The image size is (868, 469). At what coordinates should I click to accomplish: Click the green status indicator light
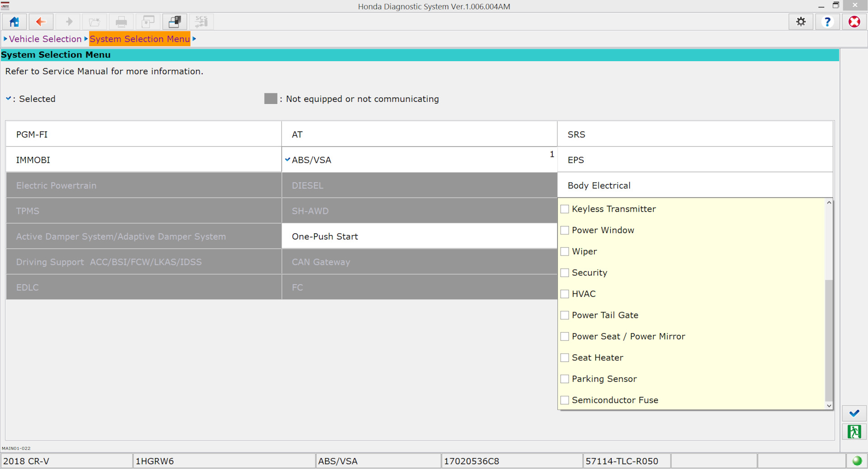857,461
